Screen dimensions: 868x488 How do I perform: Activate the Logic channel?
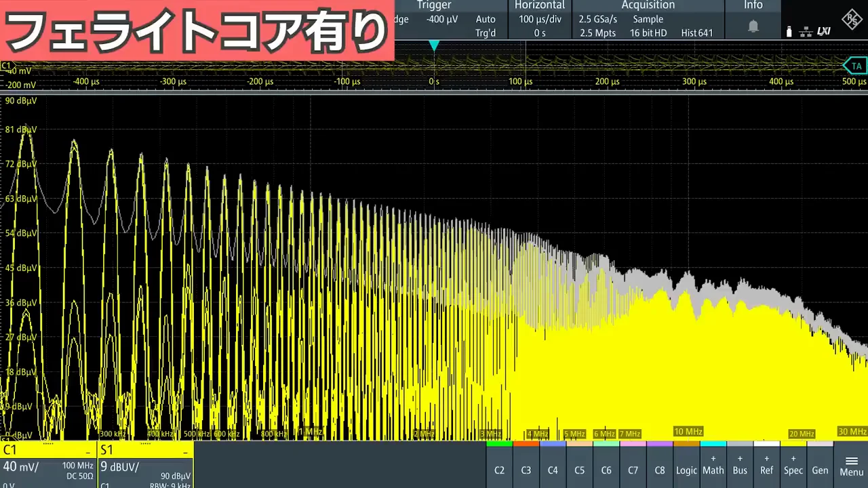click(686, 465)
